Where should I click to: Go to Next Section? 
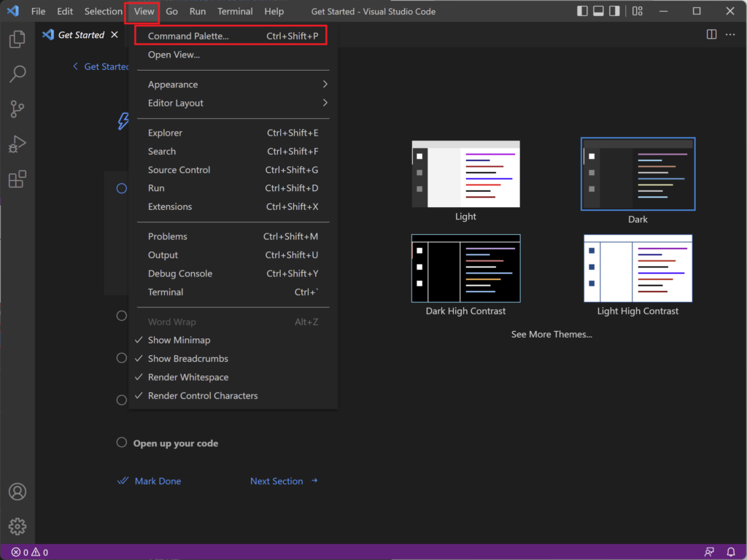(x=285, y=481)
